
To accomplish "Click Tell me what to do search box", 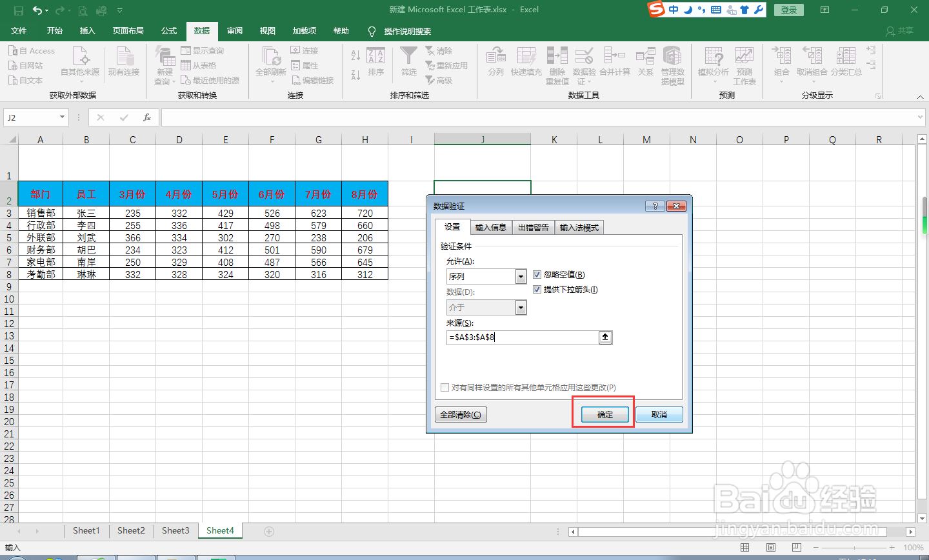I will 407,31.
